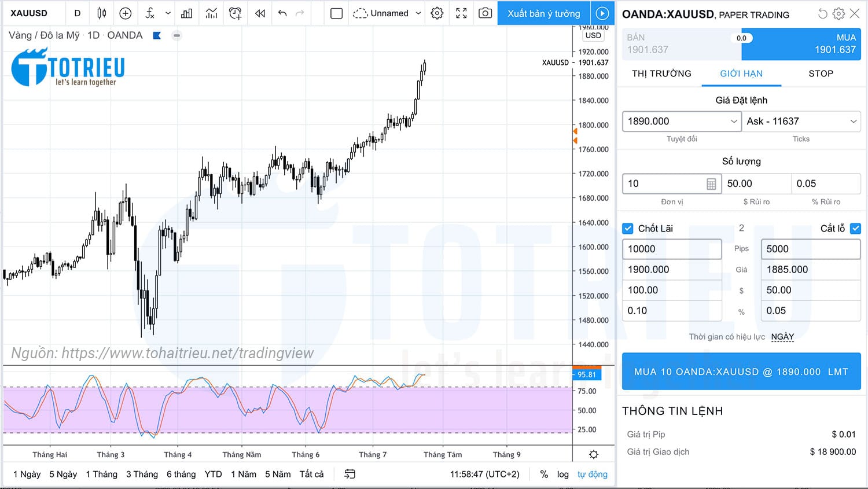
Task: Close the order panel
Action: click(x=855, y=13)
